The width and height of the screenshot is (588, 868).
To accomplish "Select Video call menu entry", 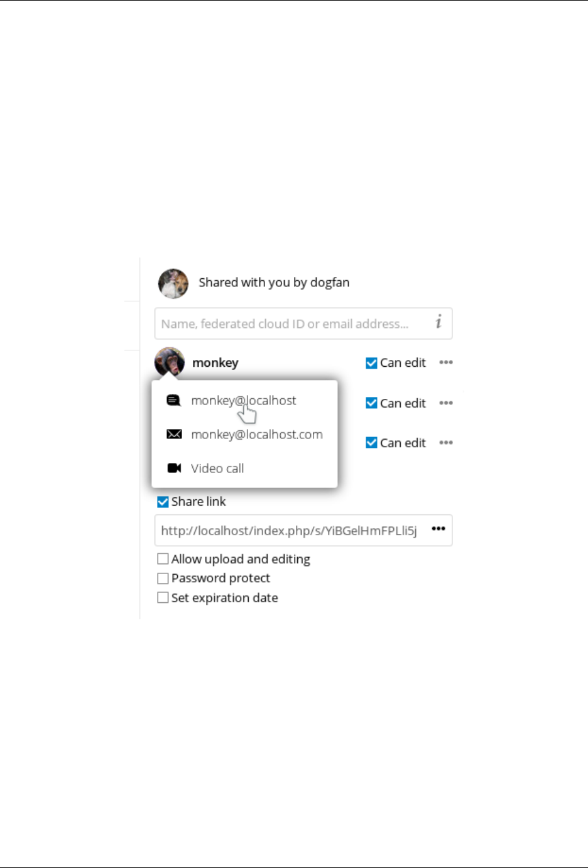I will point(244,469).
